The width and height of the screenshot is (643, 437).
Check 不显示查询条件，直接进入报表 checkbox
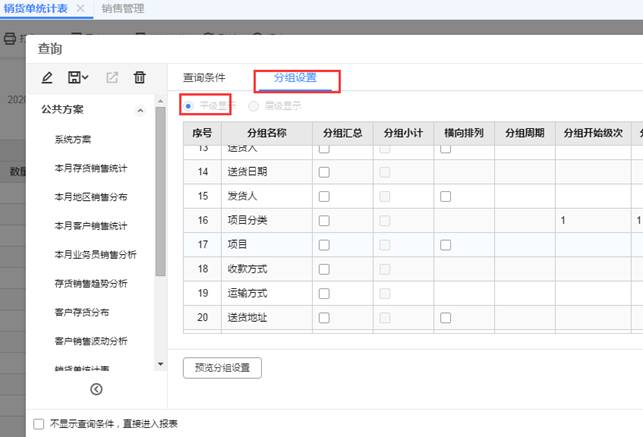[39, 423]
